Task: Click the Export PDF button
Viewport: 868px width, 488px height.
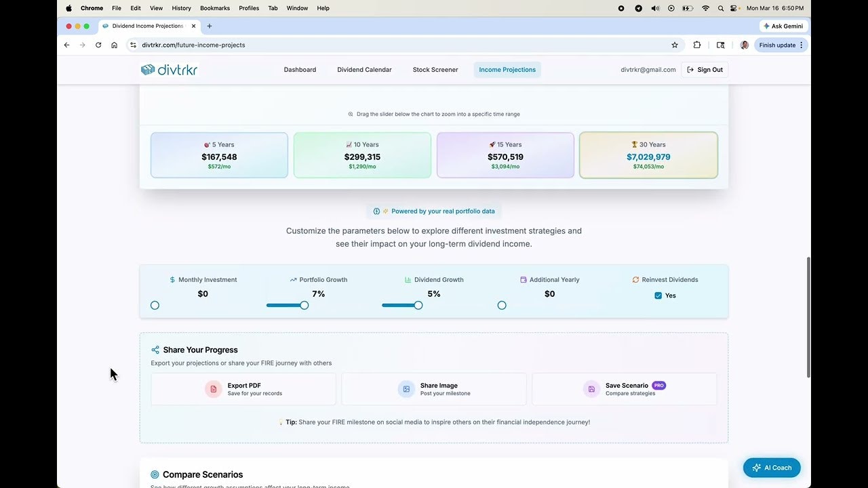Action: (243, 389)
